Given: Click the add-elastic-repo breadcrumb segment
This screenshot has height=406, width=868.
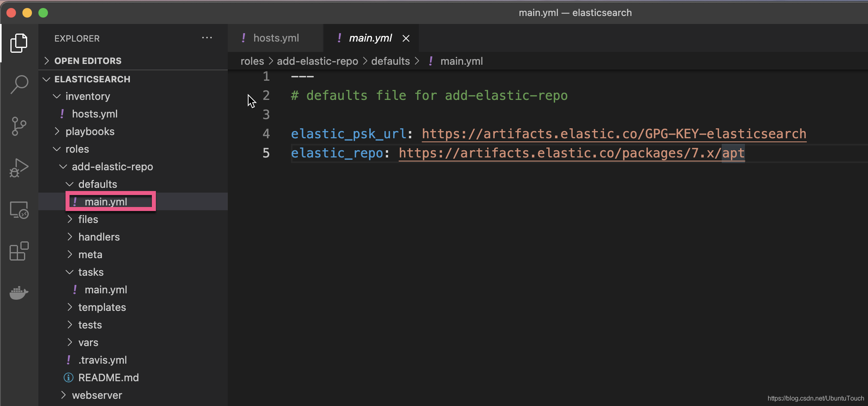Looking at the screenshot, I should [x=317, y=61].
